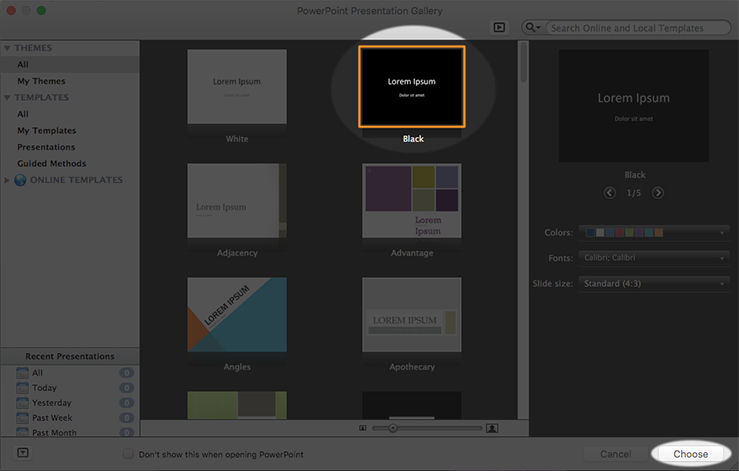Expand the ONLINE TEMPLATES section triangle
Image resolution: width=739 pixels, height=471 pixels.
[x=7, y=180]
